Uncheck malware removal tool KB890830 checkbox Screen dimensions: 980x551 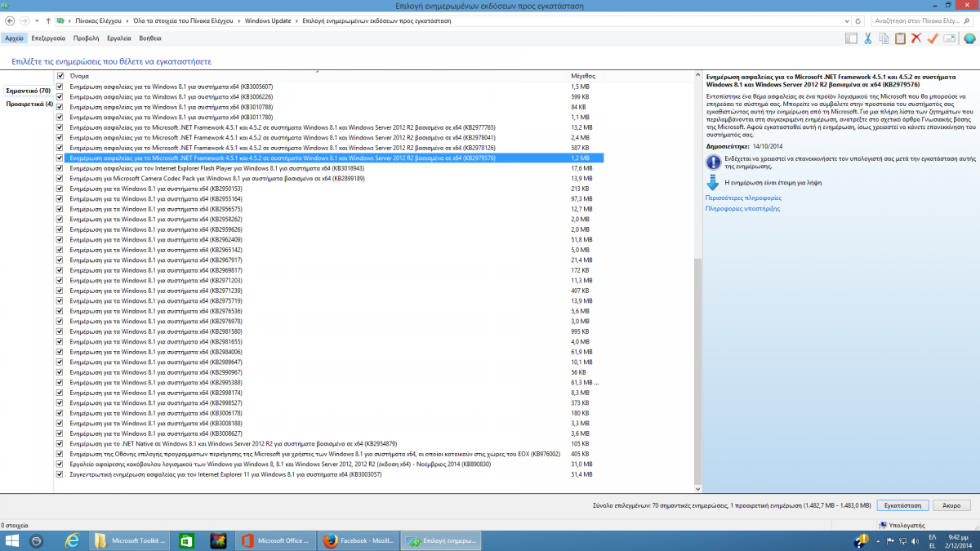pos(60,464)
